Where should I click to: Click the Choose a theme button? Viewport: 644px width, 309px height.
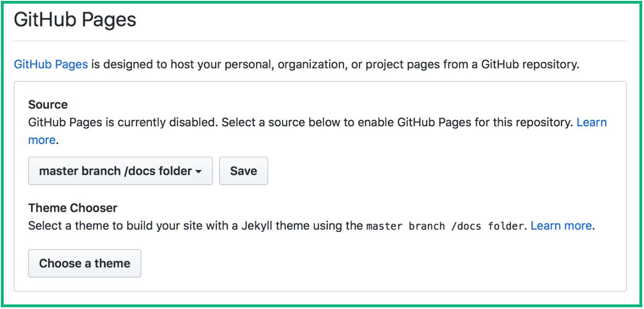84,264
